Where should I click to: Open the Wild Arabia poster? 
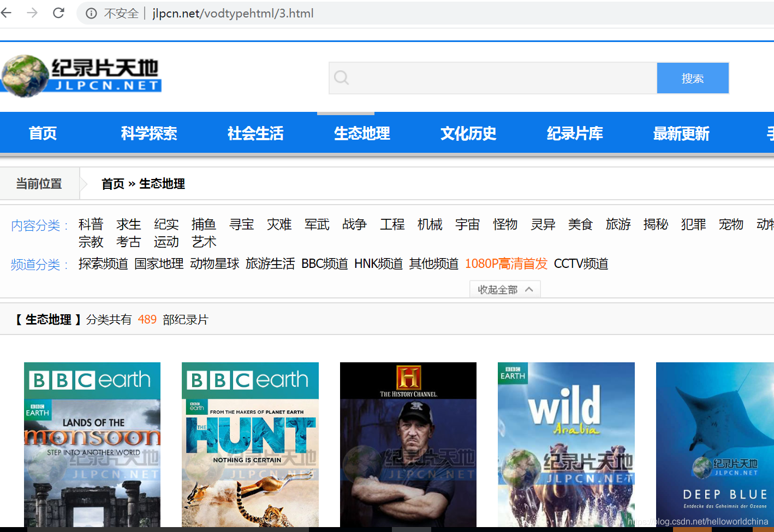point(566,445)
